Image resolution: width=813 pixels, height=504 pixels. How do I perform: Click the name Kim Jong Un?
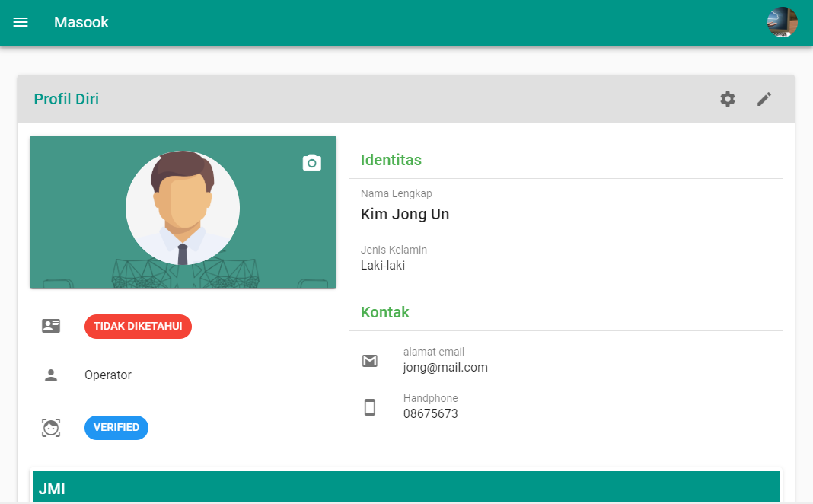[405, 214]
